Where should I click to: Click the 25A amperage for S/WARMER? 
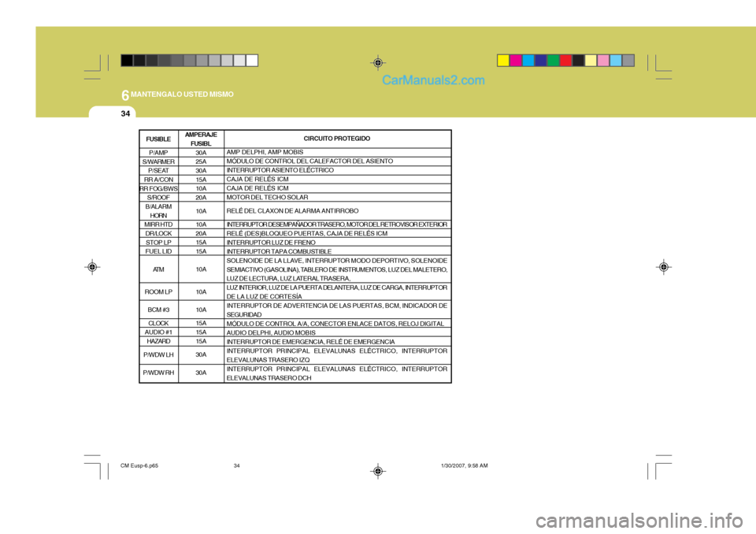pyautogui.click(x=201, y=161)
